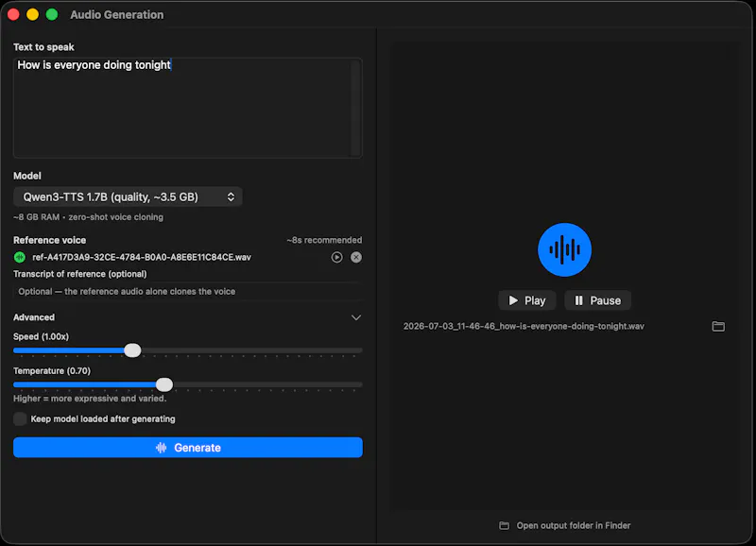The height and width of the screenshot is (546, 756).
Task: Enable Keep model loaded after generating
Action: (x=20, y=418)
